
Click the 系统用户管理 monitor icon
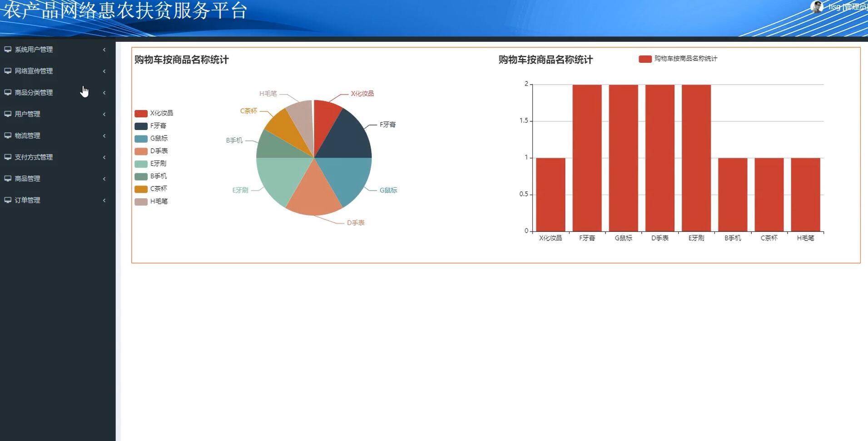coord(7,50)
